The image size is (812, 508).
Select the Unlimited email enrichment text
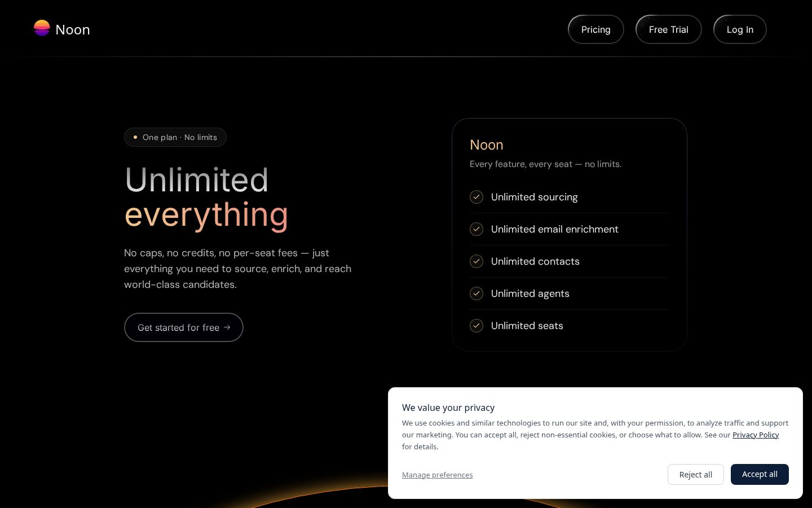(555, 229)
